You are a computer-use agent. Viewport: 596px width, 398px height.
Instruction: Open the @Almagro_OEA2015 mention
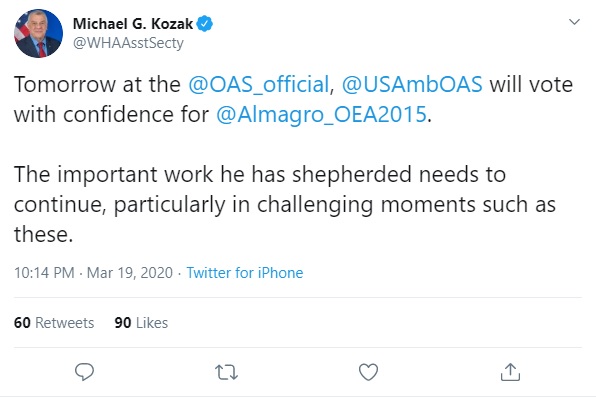(x=321, y=114)
